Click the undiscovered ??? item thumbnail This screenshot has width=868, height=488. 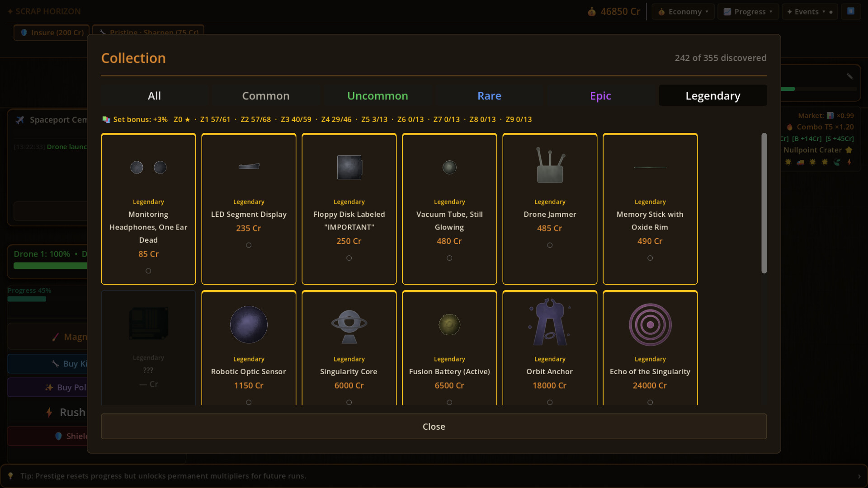(x=148, y=323)
